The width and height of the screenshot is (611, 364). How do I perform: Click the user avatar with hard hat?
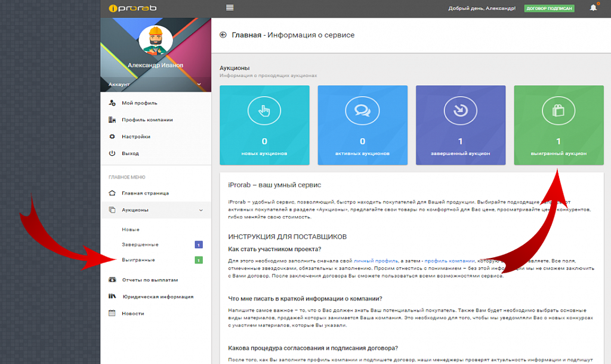click(x=156, y=41)
